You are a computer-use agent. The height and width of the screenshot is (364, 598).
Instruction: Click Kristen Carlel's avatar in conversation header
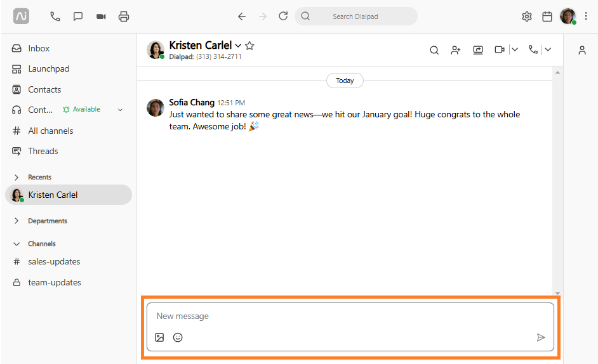click(x=156, y=49)
